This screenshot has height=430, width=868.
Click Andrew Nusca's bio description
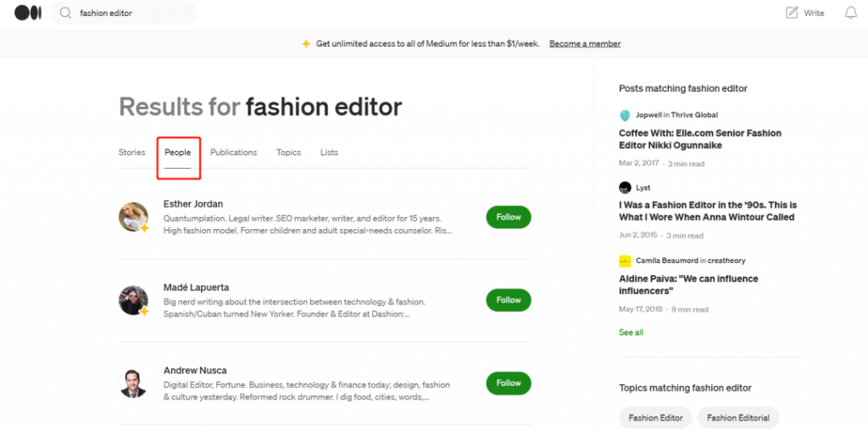pos(307,391)
